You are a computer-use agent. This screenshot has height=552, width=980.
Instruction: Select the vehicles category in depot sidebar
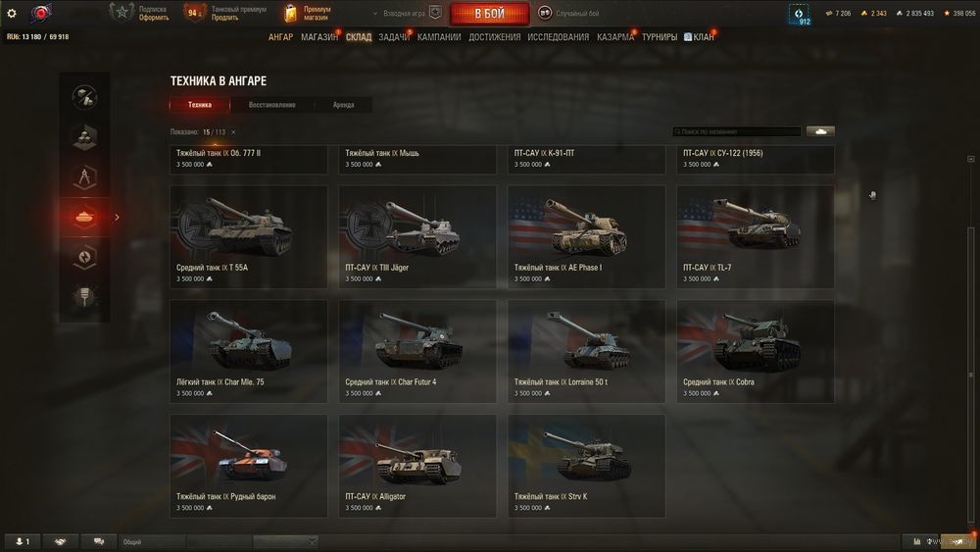point(85,217)
